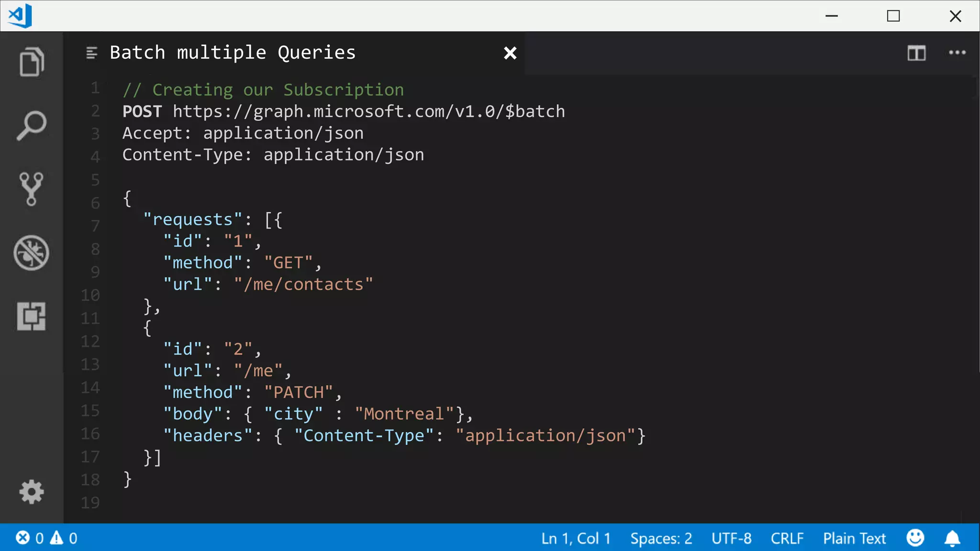Open the Debug view
Screen dimensions: 980x551
pyautogui.click(x=32, y=253)
